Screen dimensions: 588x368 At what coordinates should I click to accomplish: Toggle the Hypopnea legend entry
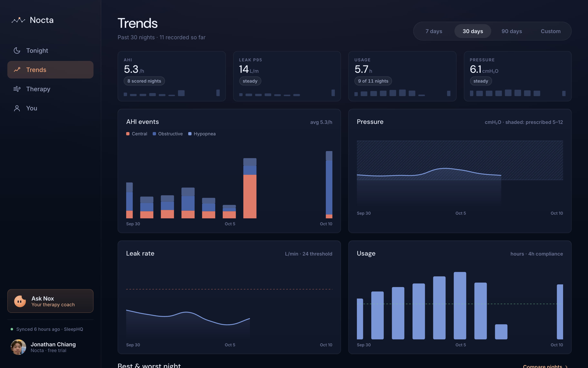[202, 134]
